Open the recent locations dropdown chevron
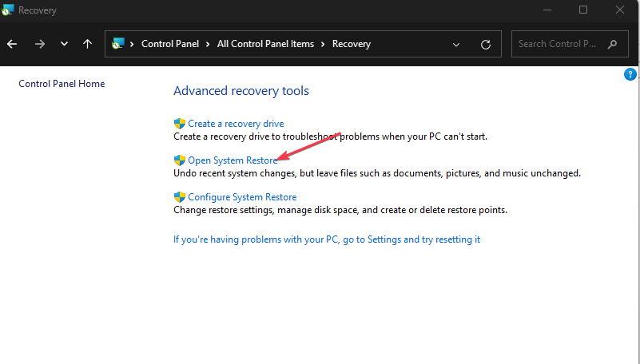640x364 pixels. click(64, 44)
